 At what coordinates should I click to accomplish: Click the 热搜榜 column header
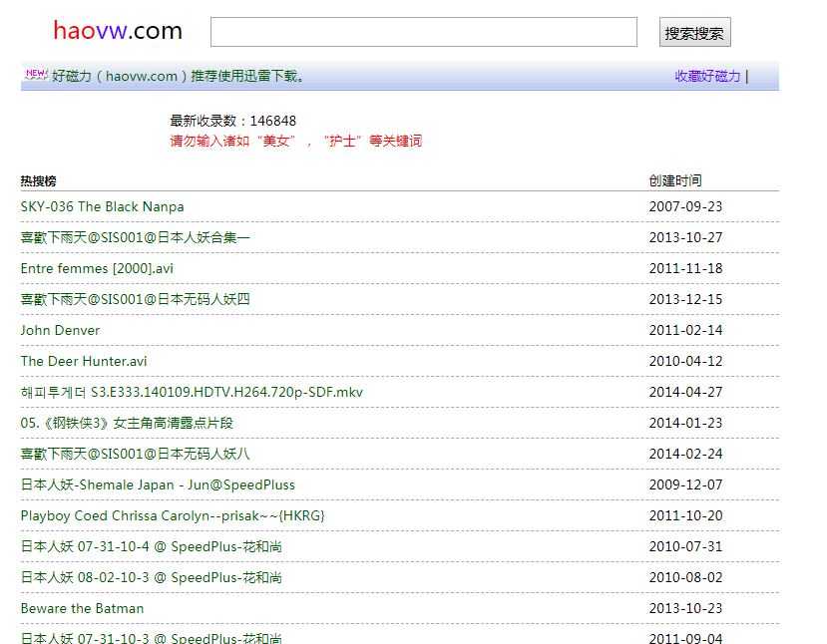click(x=39, y=181)
